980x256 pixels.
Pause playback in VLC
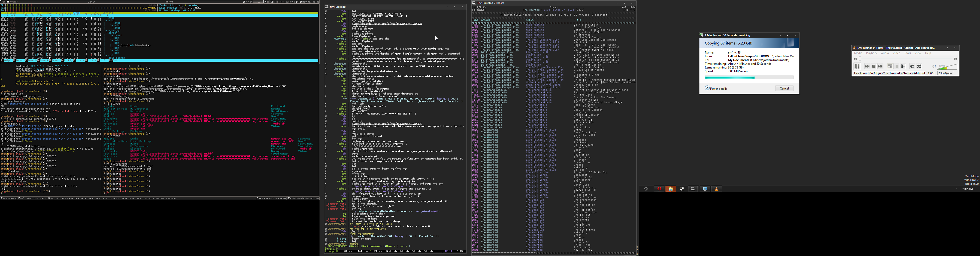click(857, 66)
